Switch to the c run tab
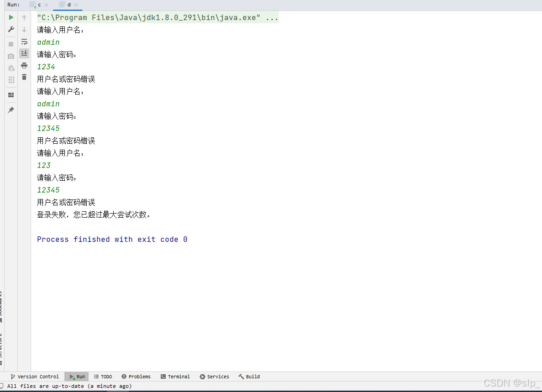Viewport: 542px width, 392px height. pos(39,5)
